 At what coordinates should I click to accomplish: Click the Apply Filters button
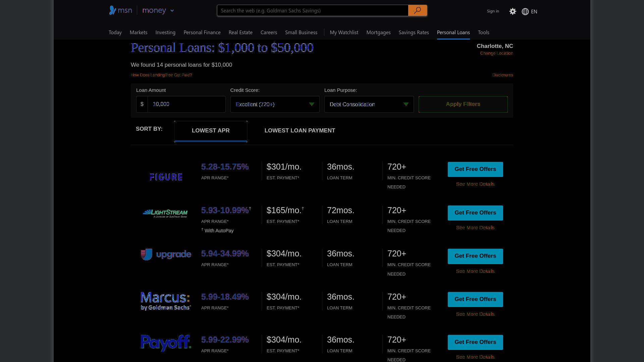[463, 104]
